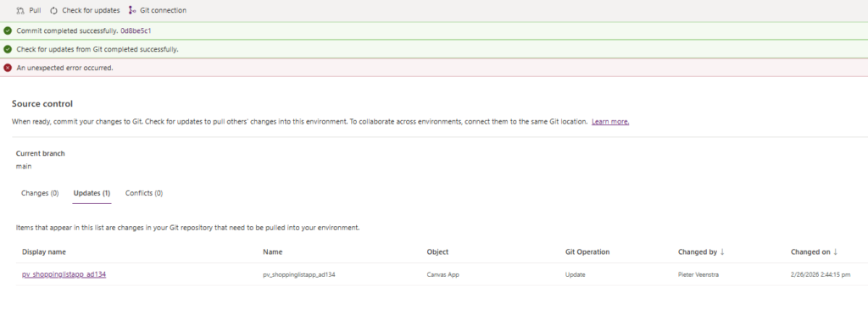This screenshot has width=868, height=331.
Task: Click the red error icon in banner
Action: [x=8, y=68]
